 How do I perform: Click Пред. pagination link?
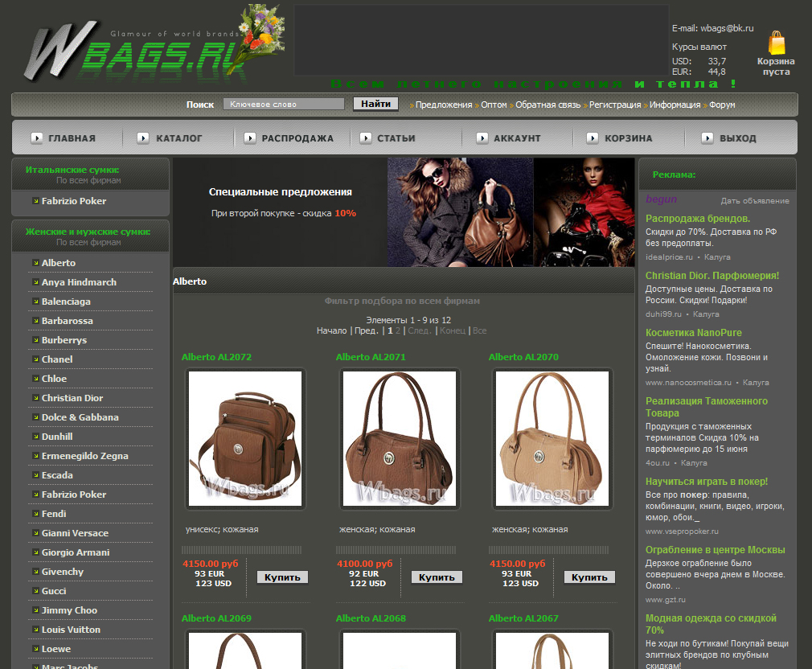pos(367,330)
